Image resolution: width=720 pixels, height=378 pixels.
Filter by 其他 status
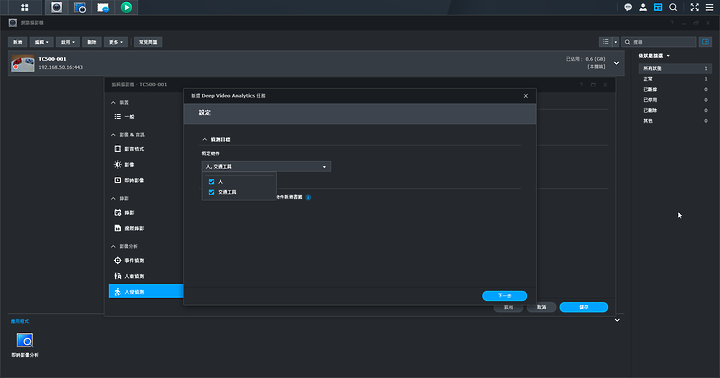click(x=675, y=121)
